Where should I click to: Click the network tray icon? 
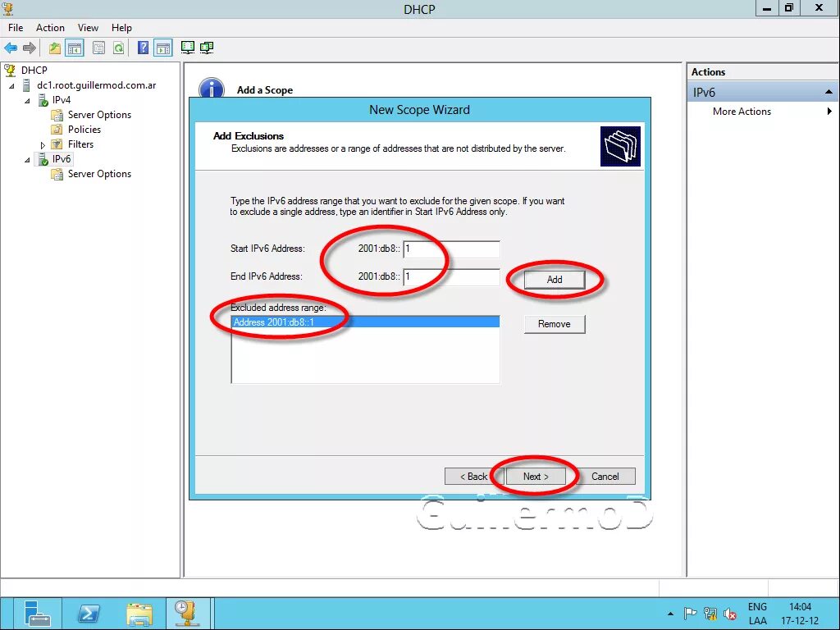coord(710,614)
